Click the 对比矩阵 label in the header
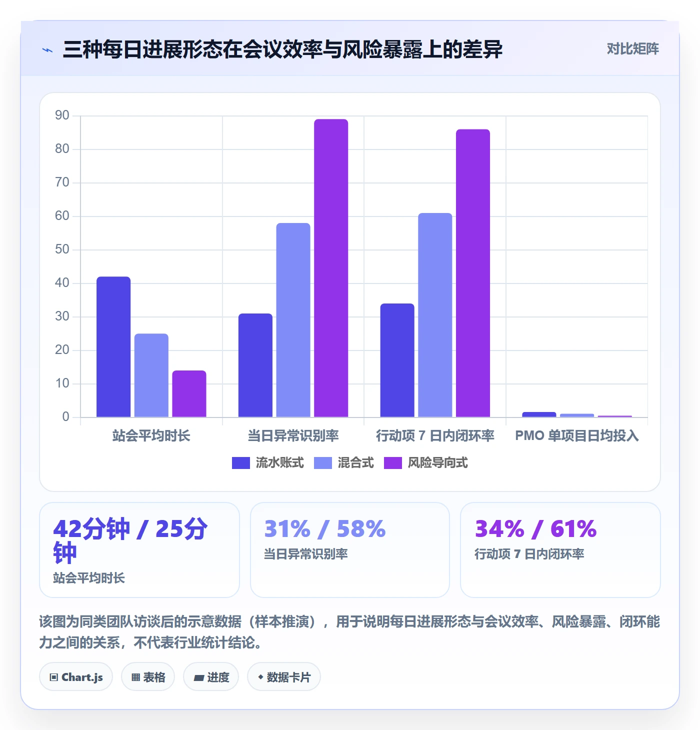Image resolution: width=700 pixels, height=730 pixels. tap(632, 49)
